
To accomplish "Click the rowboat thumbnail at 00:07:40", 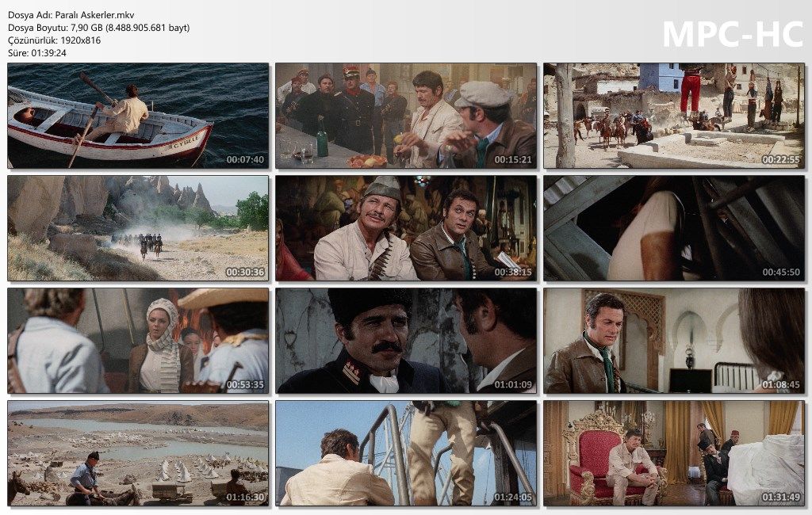I will pos(138,116).
